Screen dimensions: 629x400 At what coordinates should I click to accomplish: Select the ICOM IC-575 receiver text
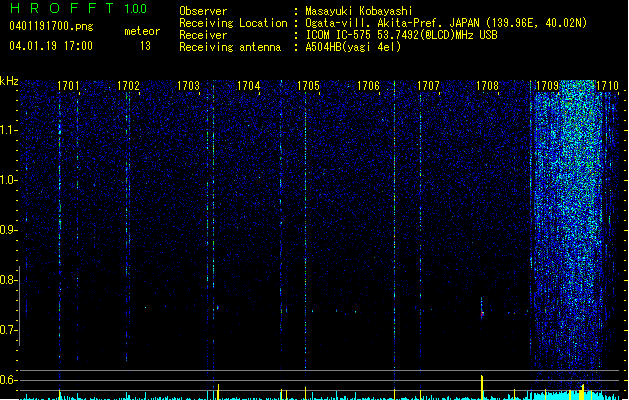point(401,35)
